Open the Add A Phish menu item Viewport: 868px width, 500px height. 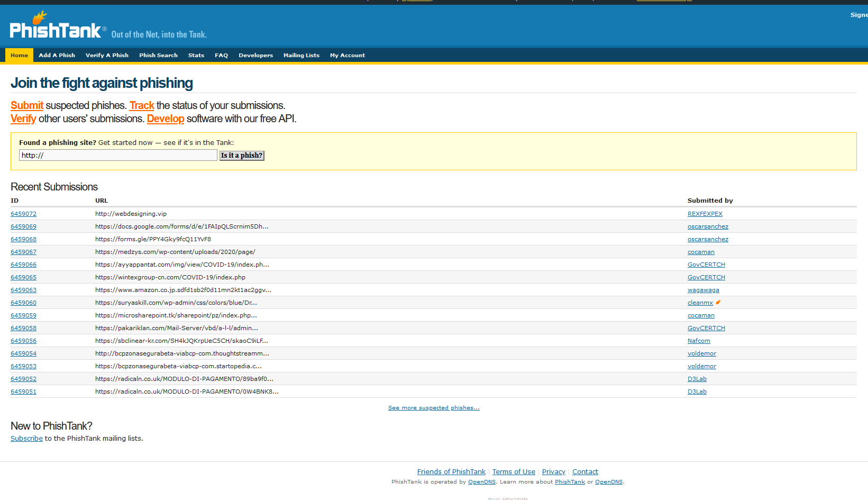[57, 55]
